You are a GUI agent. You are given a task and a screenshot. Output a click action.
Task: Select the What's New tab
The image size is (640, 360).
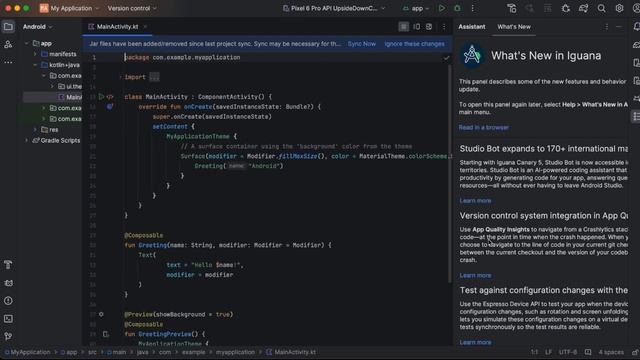[514, 27]
